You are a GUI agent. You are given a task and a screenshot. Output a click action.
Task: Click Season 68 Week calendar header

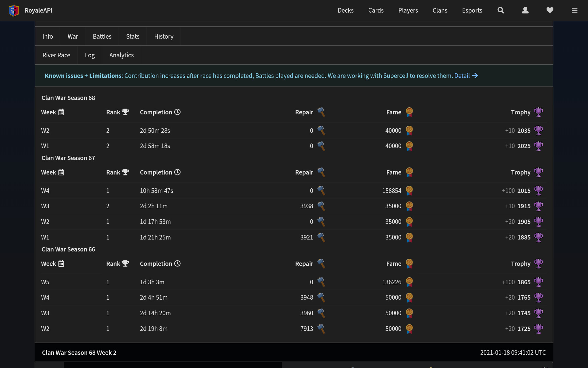53,112
